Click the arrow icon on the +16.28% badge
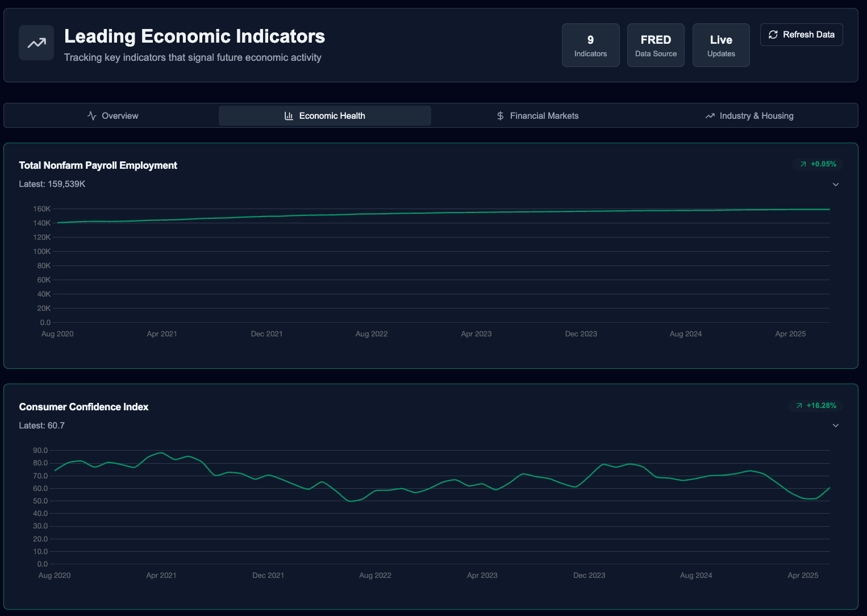867x616 pixels. point(798,405)
